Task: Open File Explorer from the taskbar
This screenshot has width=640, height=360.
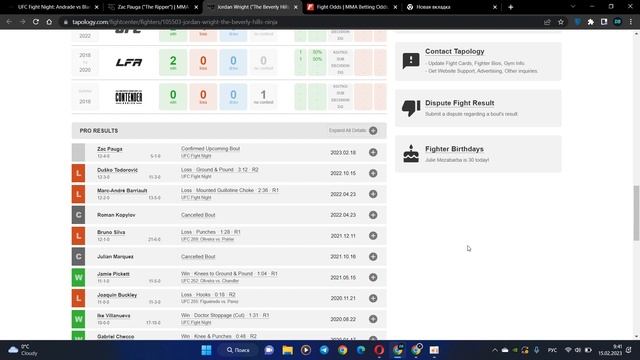Action: (287, 350)
